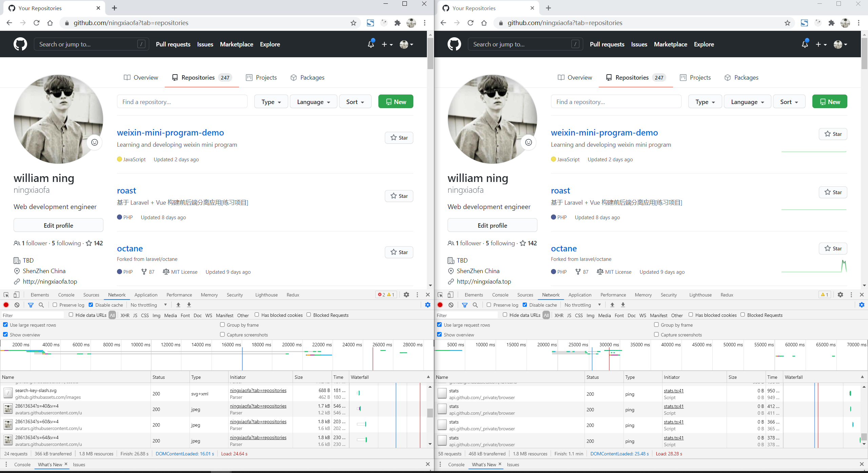868x473 pixels.
Task: Open network settings blue gear in left DevTools
Action: click(428, 305)
